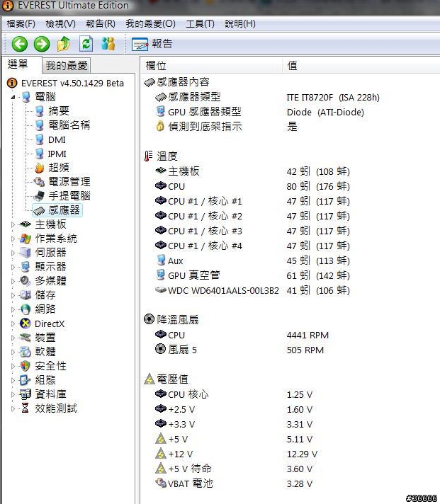Switch to the 我的最愛 tab
Viewport: 440px width, 504px height.
(x=67, y=66)
